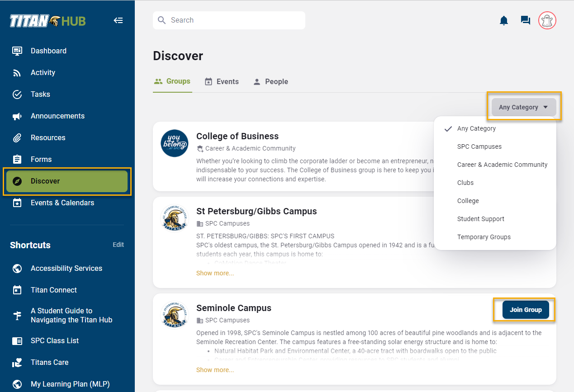Screen dimensions: 574x392
Task: Open the Any Category dropdown button
Action: click(x=524, y=107)
